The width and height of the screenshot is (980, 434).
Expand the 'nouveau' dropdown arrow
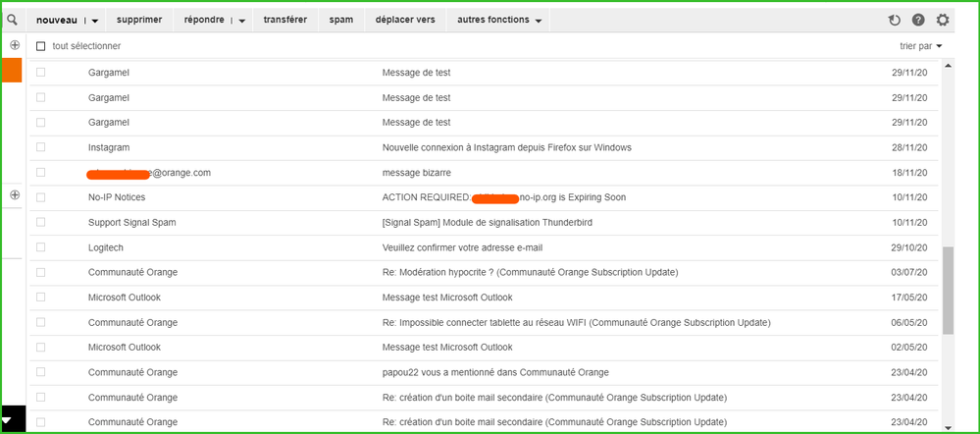point(95,21)
